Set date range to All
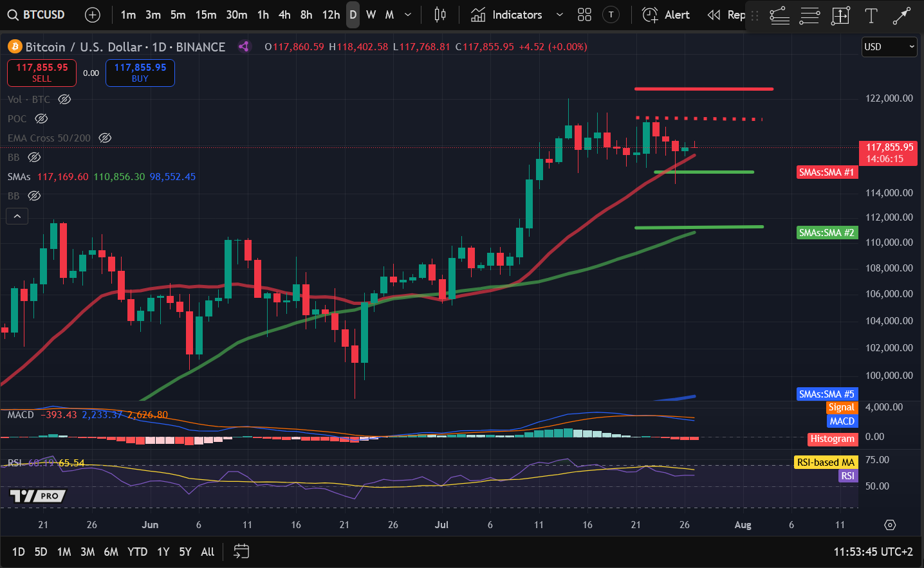 (x=208, y=551)
